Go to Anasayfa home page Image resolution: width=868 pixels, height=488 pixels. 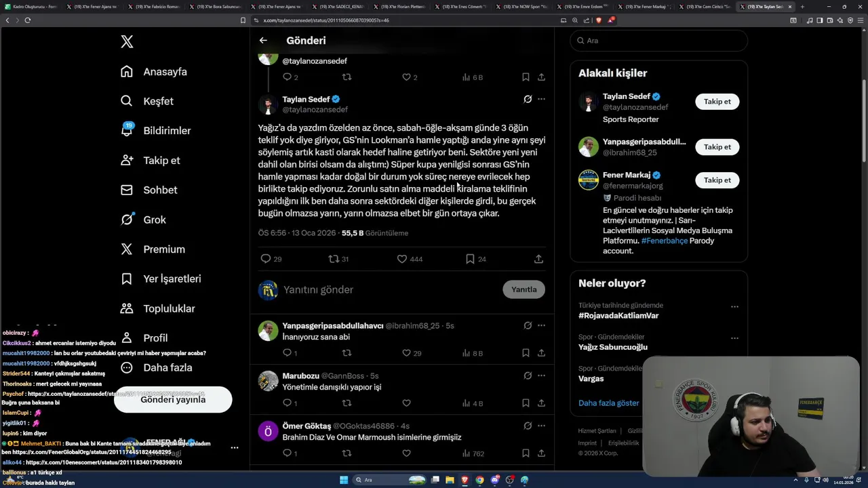point(153,72)
